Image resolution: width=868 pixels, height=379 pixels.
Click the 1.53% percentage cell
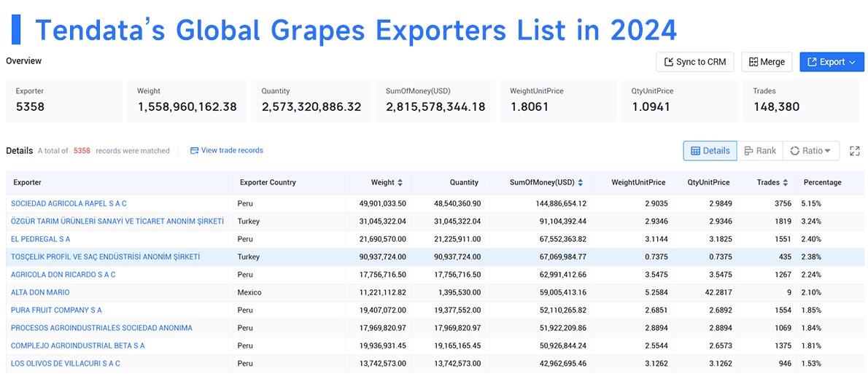(811, 363)
